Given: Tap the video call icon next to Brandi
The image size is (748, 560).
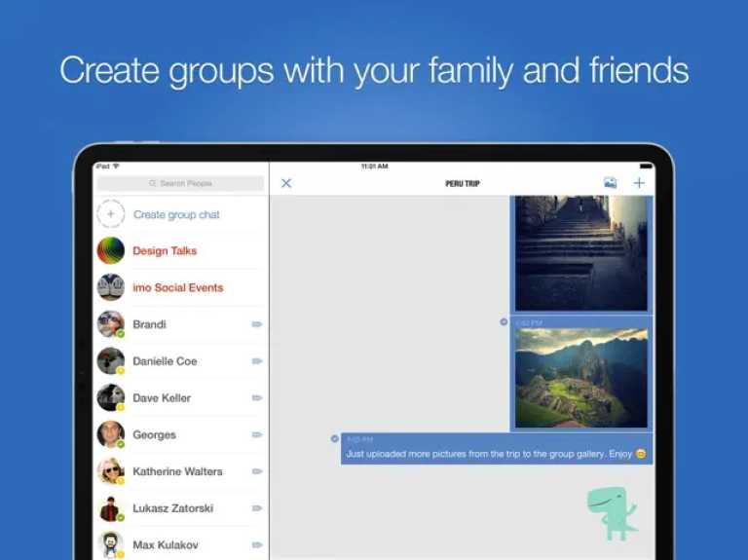Looking at the screenshot, I should 256,324.
